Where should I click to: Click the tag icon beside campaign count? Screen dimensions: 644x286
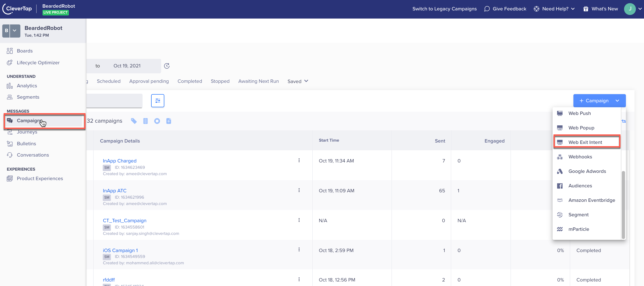134,121
